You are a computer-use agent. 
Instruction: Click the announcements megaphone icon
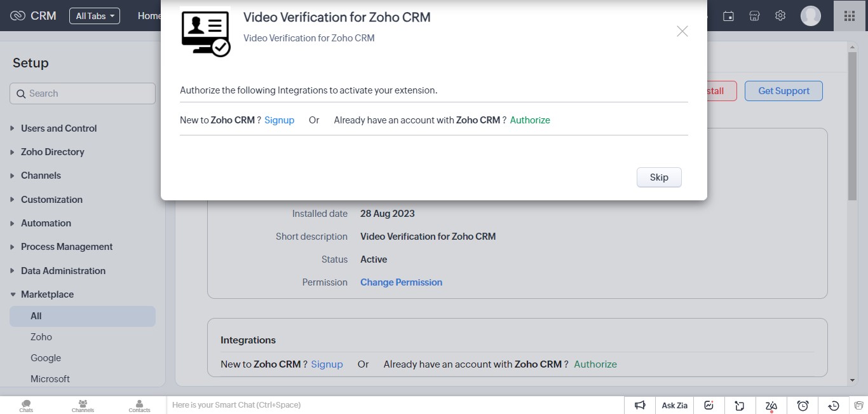coord(640,405)
